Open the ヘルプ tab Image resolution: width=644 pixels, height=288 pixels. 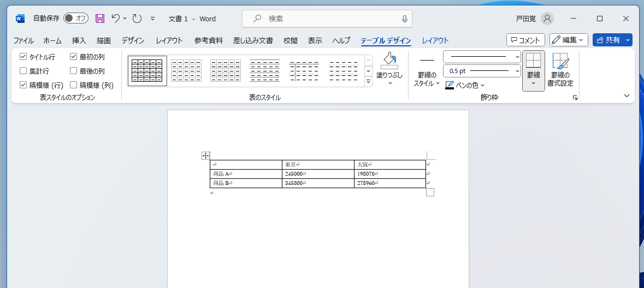pyautogui.click(x=341, y=40)
